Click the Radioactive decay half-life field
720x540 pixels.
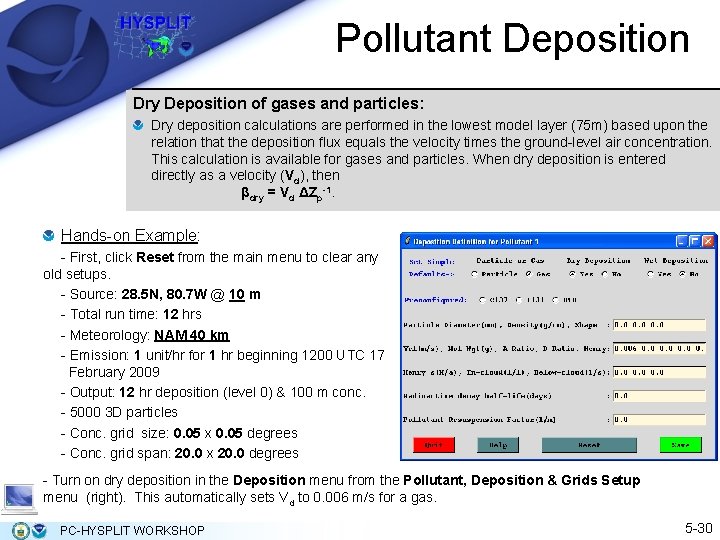(659, 396)
